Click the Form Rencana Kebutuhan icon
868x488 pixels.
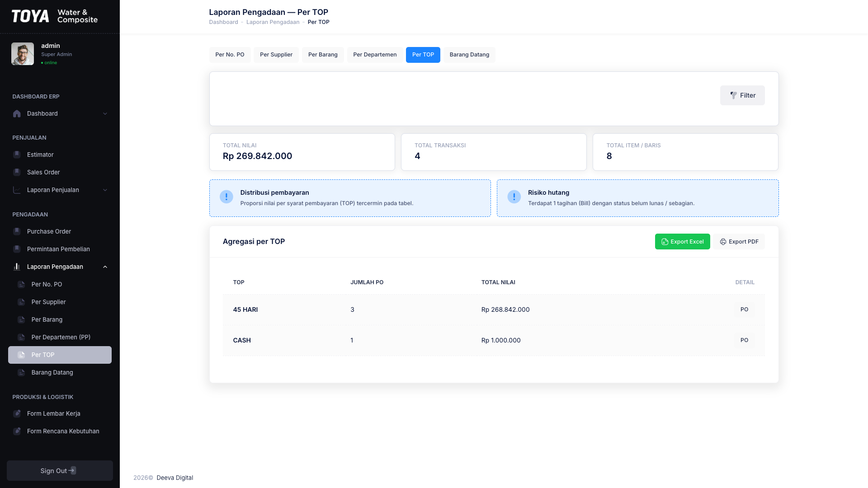(x=17, y=431)
